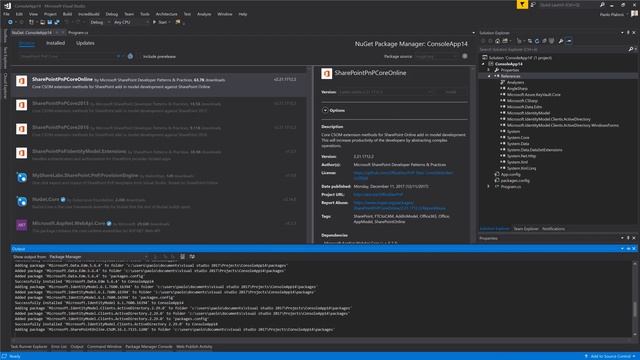The width and height of the screenshot is (640, 360).
Task: Open the Show output from dropdown
Action: point(98,257)
